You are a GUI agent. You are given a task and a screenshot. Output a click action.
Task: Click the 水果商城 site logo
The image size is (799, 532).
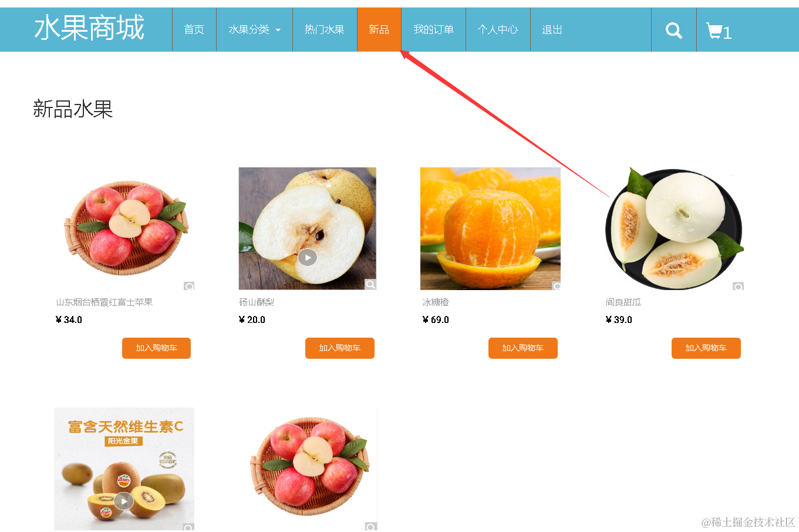tap(89, 28)
